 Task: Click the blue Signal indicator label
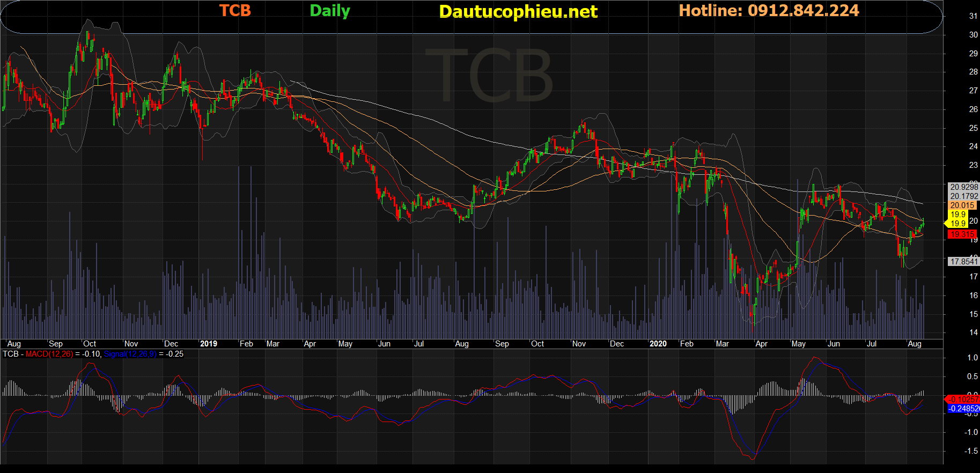click(x=129, y=354)
